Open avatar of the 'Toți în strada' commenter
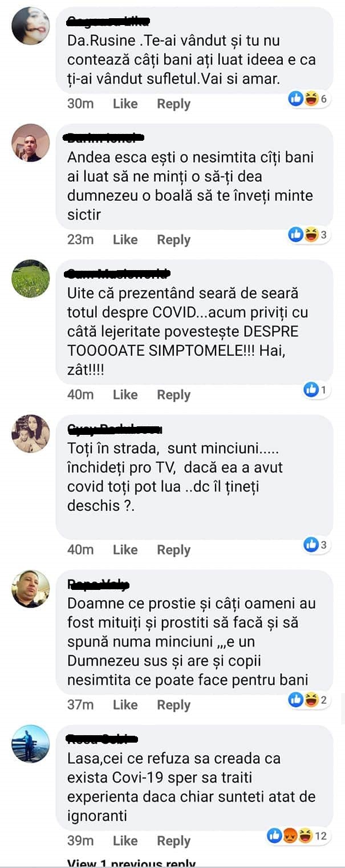 coord(30,434)
